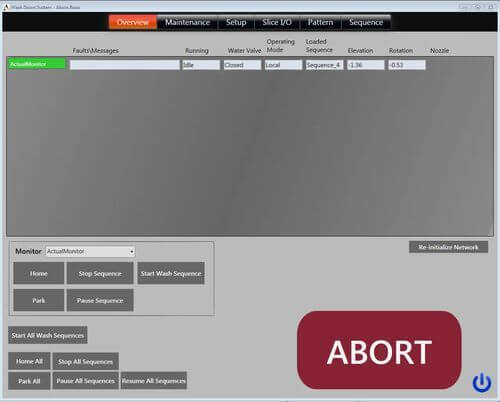500x402 pixels.
Task: Click Re-initialize Network button
Action: (448, 247)
